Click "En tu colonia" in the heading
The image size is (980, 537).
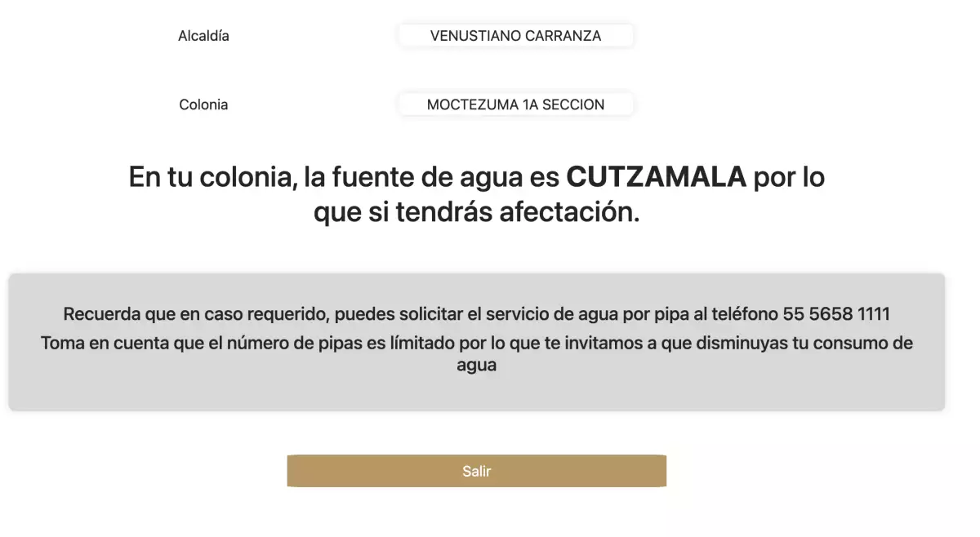pos(212,177)
